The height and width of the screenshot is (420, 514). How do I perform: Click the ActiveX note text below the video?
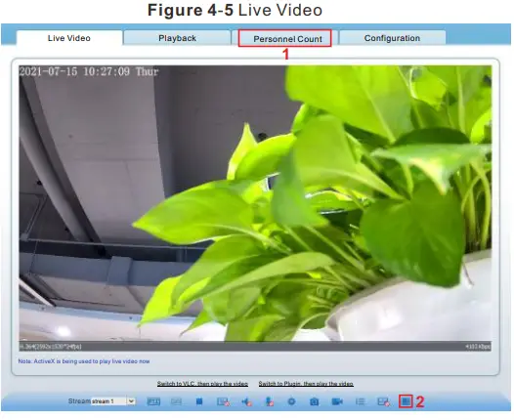[84, 361]
